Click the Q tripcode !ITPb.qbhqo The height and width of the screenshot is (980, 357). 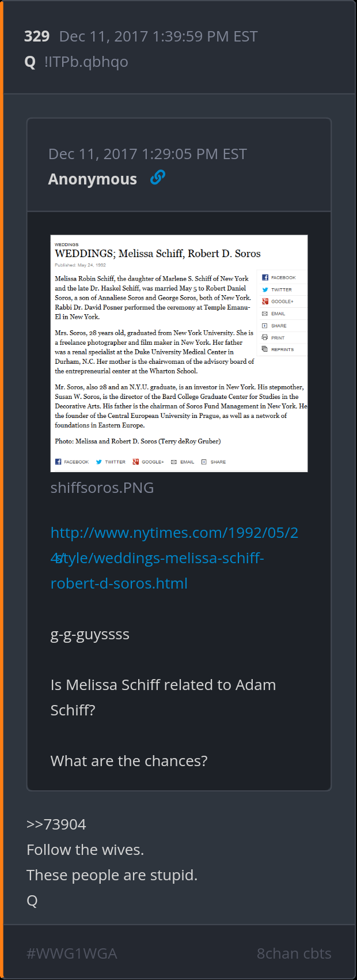(86, 62)
